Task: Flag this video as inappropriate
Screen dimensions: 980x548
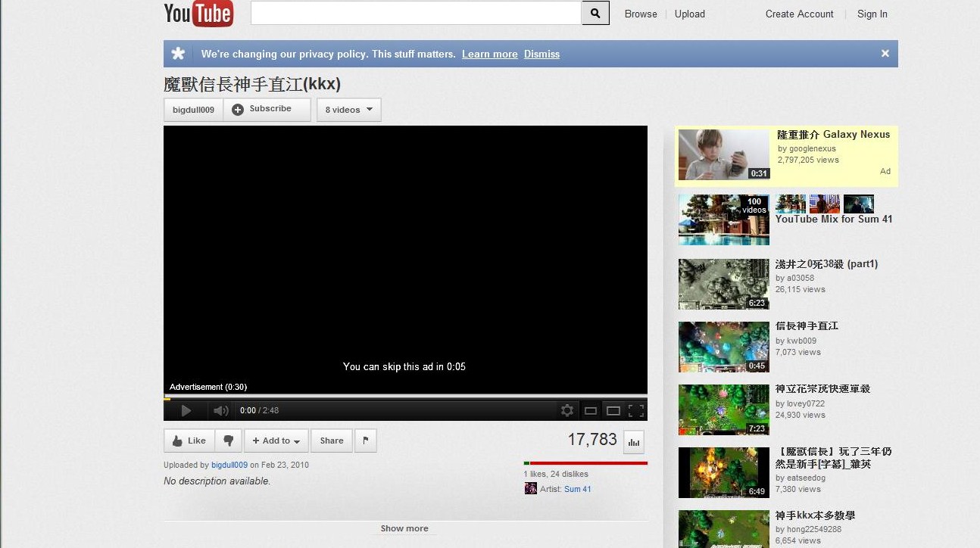Action: pos(365,441)
